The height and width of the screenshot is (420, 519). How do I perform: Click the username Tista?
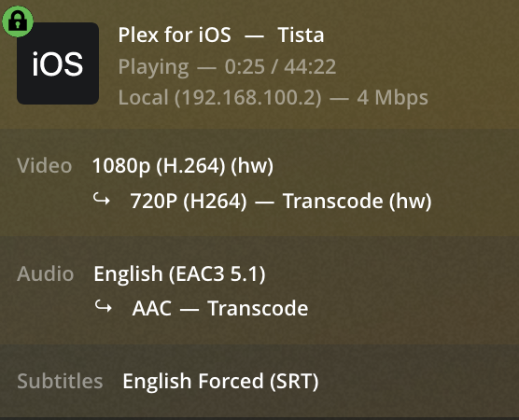301,35
